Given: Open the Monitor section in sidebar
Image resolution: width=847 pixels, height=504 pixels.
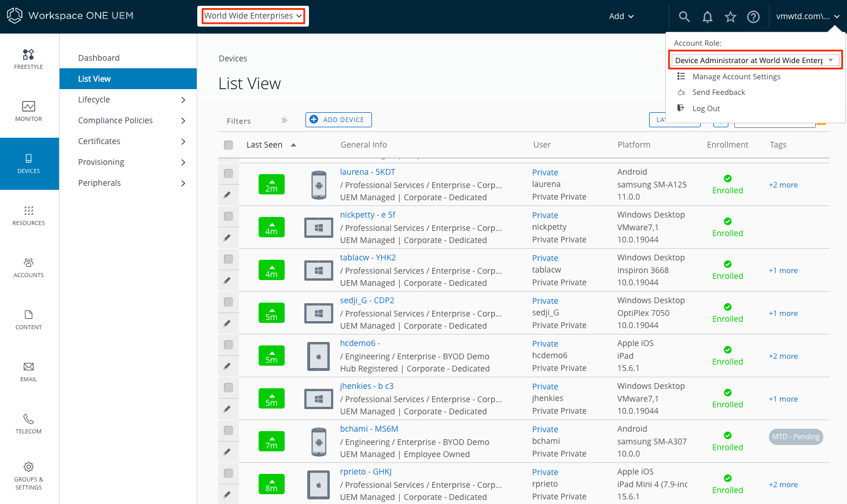Looking at the screenshot, I should pos(28,111).
